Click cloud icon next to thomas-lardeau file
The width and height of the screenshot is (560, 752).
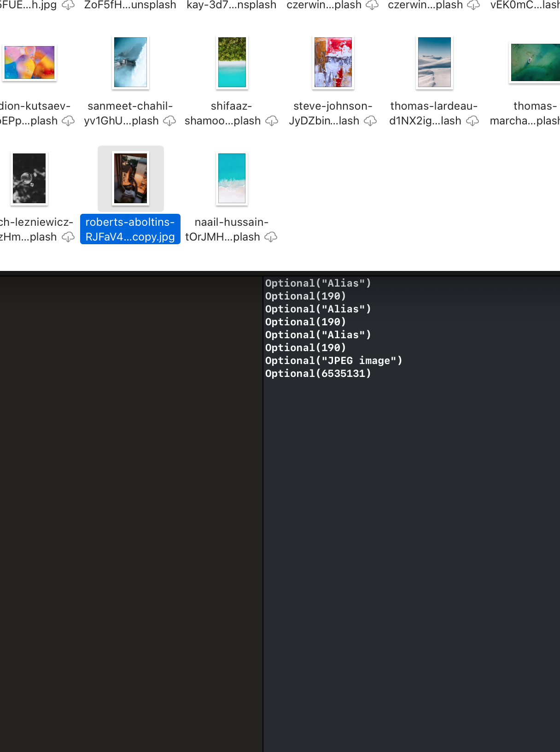click(x=472, y=121)
